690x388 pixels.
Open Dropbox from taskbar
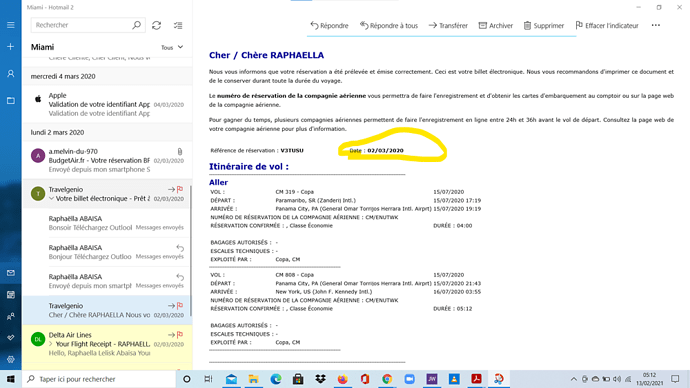tap(320, 379)
